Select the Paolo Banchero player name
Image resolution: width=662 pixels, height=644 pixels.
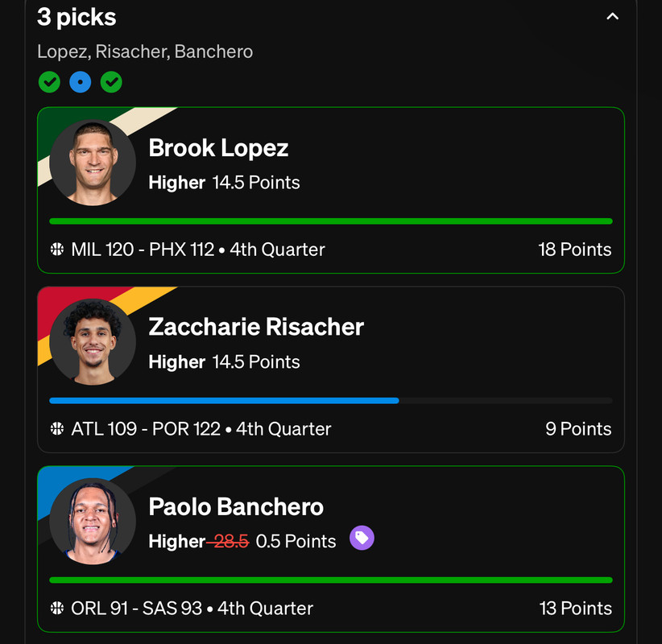click(236, 506)
